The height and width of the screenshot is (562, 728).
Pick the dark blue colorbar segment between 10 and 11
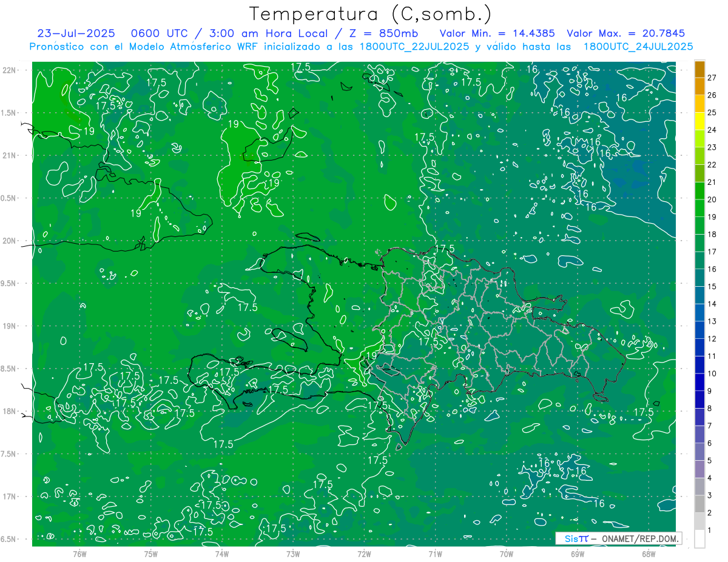[699, 364]
